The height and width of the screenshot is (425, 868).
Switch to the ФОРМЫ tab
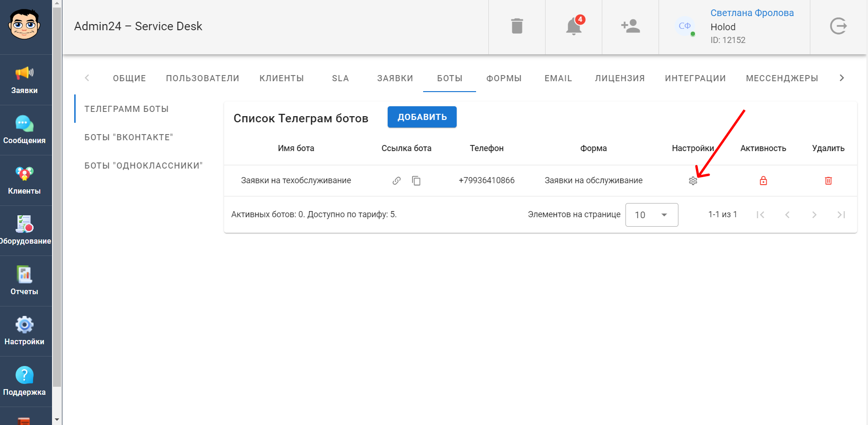click(x=504, y=78)
